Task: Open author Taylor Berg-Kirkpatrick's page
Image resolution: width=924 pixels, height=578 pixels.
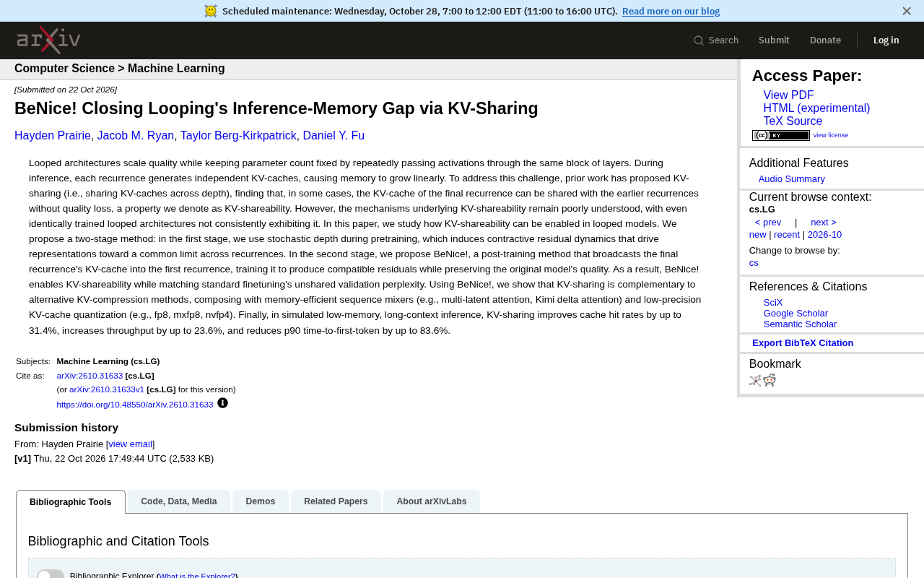Action: 238,136
